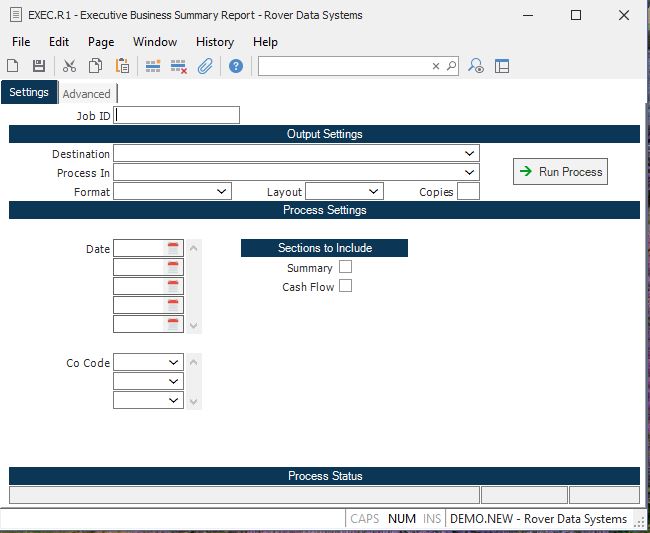The width and height of the screenshot is (650, 533).
Task: Click the Save floppy disk icon
Action: coord(39,66)
